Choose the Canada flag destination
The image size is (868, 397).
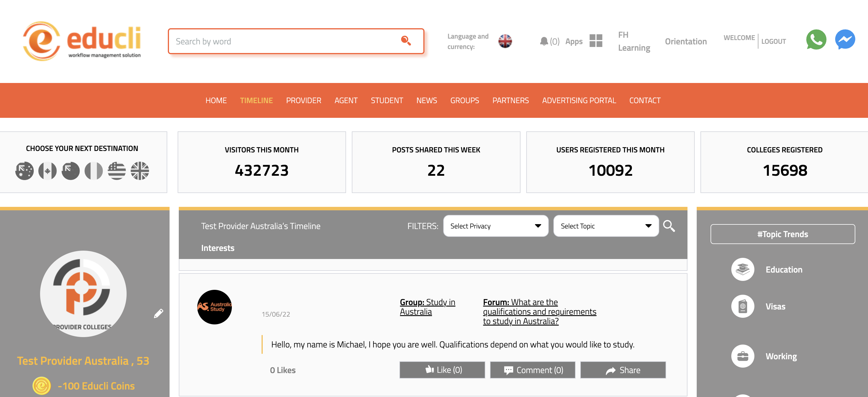pos(48,171)
